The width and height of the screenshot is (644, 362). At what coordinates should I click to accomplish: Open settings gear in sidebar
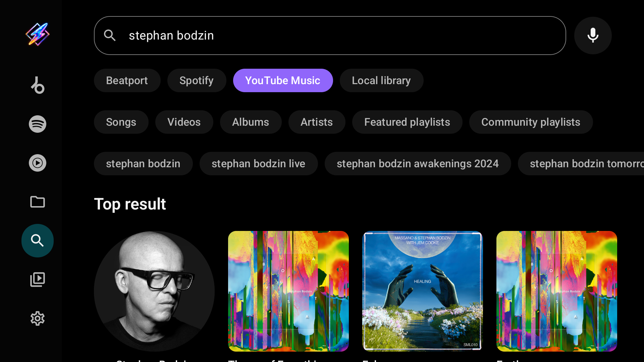point(38,318)
